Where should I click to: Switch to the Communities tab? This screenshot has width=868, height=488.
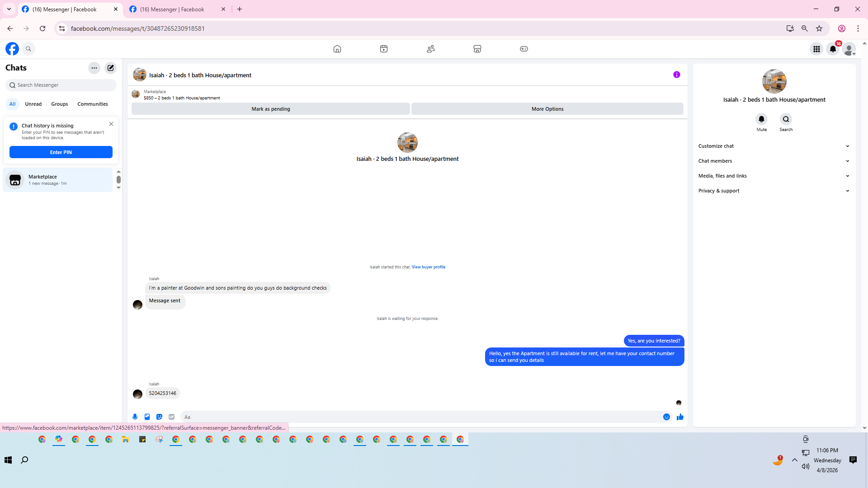point(92,104)
